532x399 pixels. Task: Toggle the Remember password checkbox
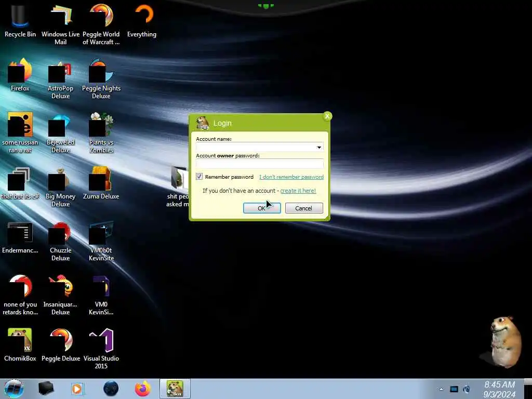point(199,177)
